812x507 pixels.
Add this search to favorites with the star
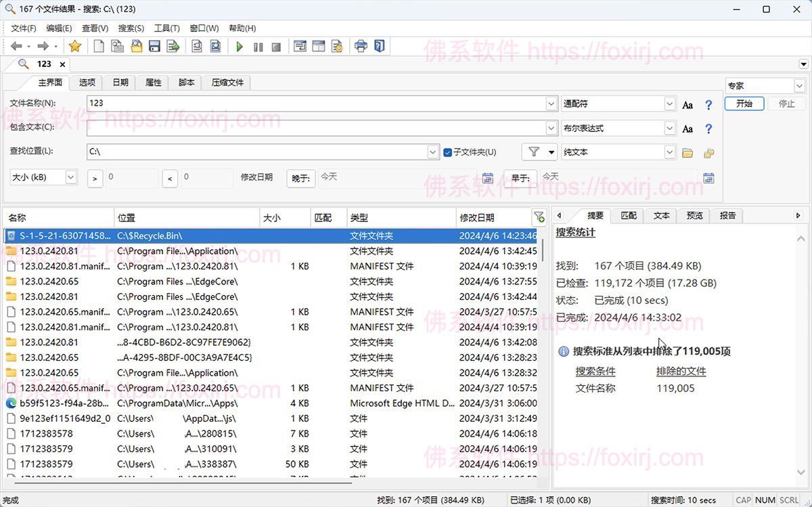tap(75, 46)
